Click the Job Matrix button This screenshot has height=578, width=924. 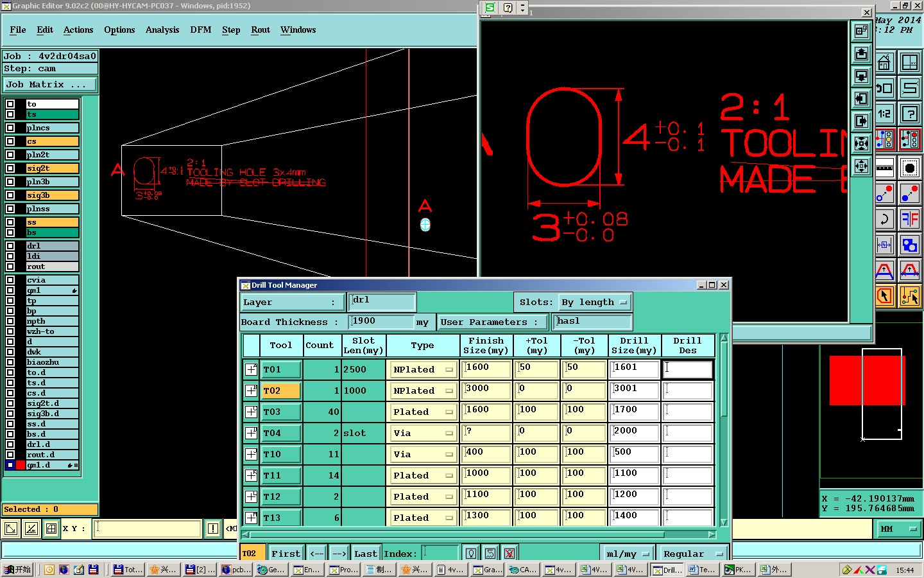[x=49, y=85]
